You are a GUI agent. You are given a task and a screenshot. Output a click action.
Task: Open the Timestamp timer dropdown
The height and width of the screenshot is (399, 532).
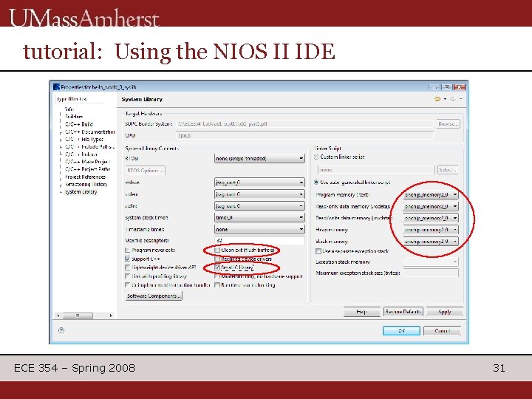(x=259, y=229)
